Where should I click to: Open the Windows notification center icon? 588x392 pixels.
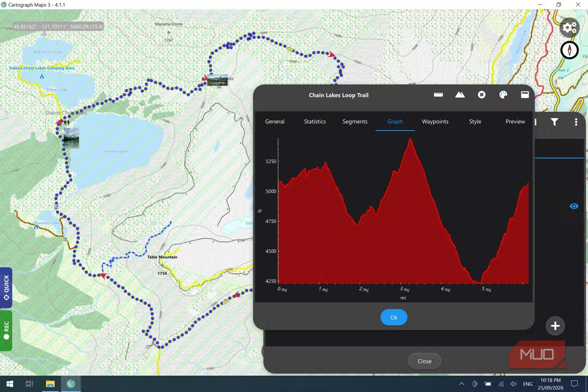click(x=574, y=384)
